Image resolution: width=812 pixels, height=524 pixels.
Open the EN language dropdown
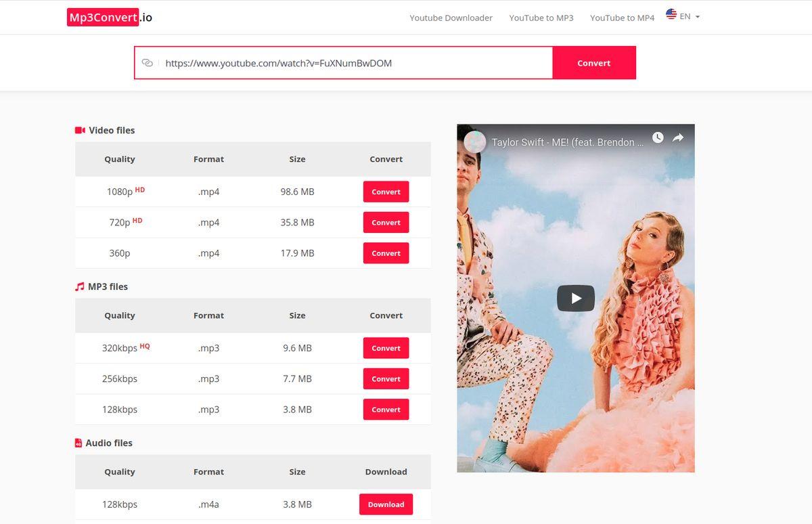pos(690,16)
